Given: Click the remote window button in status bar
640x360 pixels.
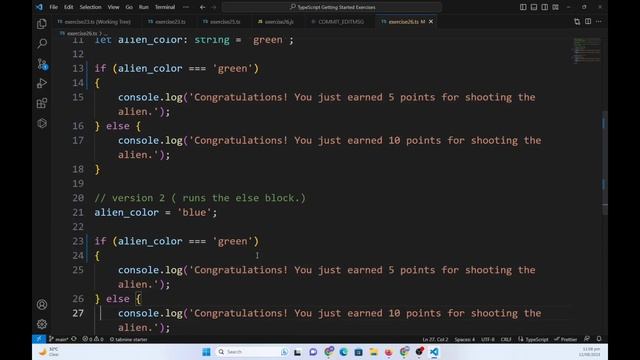Looking at the screenshot, I should click(x=39, y=339).
